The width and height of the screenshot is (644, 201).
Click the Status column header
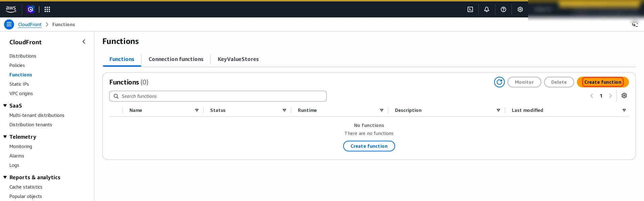(218, 110)
